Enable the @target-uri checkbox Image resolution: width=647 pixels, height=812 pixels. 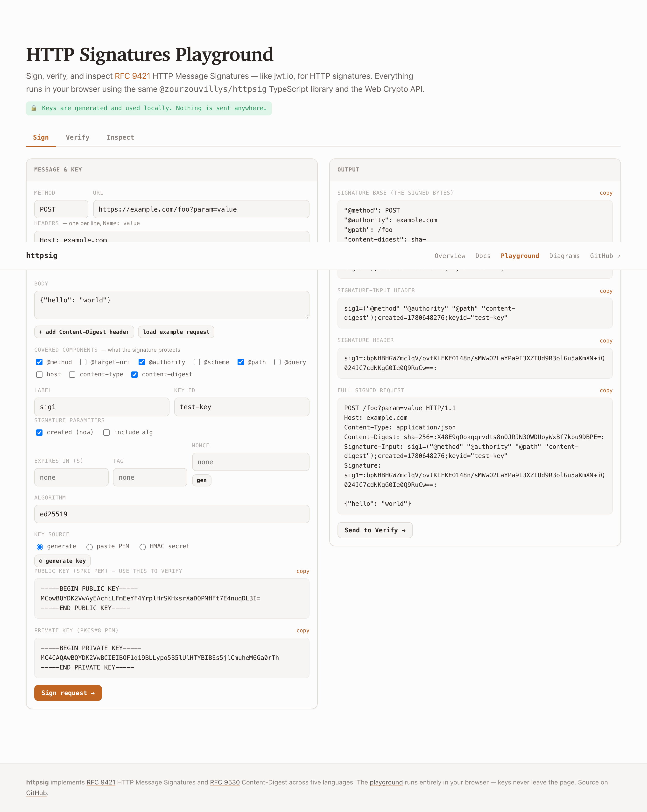tap(83, 362)
